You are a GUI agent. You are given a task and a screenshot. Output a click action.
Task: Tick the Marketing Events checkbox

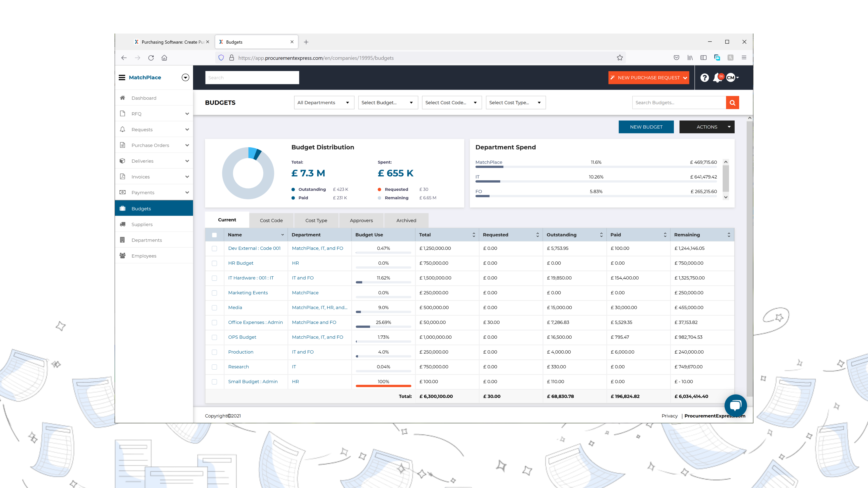coord(215,293)
